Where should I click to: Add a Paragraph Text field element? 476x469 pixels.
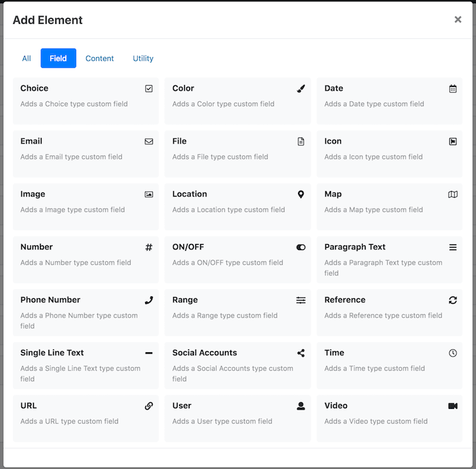pyautogui.click(x=390, y=259)
